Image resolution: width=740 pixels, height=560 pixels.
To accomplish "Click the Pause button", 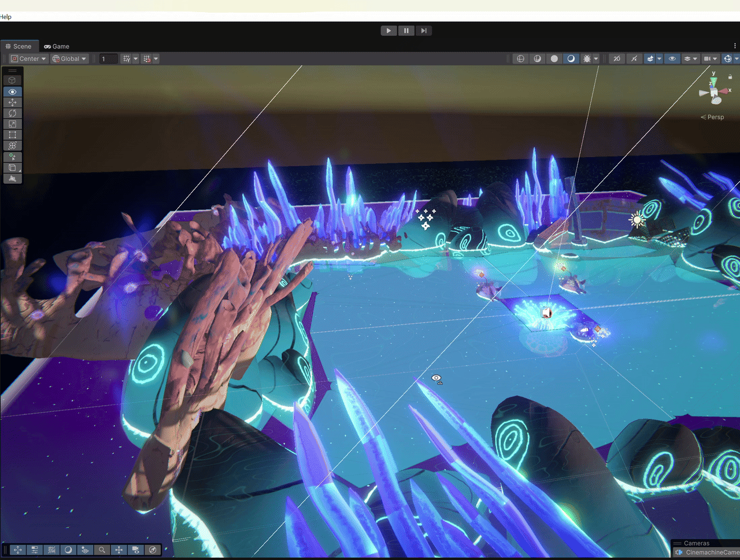I will tap(406, 31).
